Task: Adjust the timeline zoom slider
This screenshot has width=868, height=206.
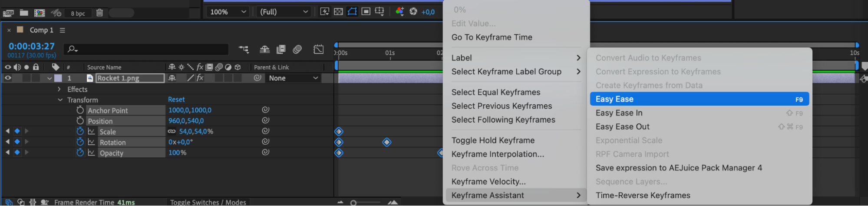Action: tap(353, 203)
